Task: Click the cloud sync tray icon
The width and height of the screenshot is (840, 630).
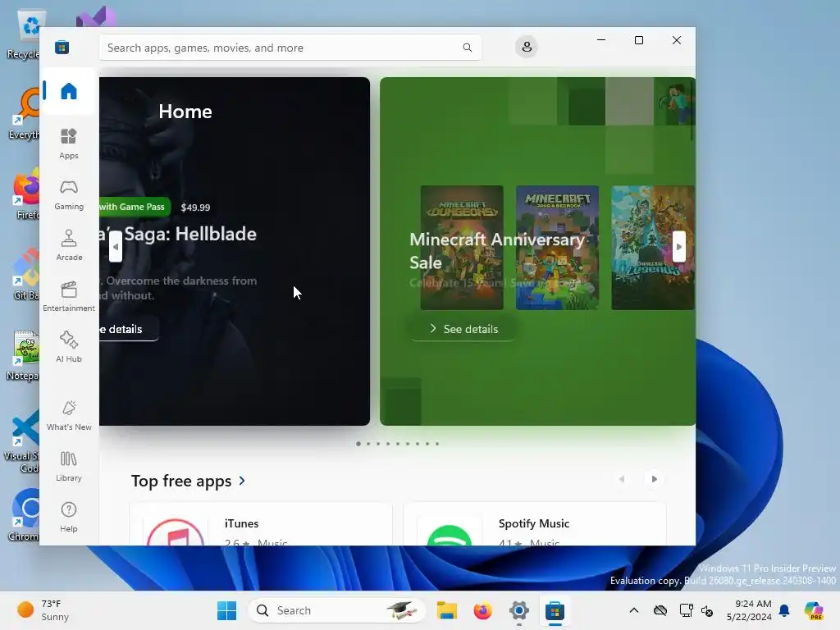Action: 660,610
